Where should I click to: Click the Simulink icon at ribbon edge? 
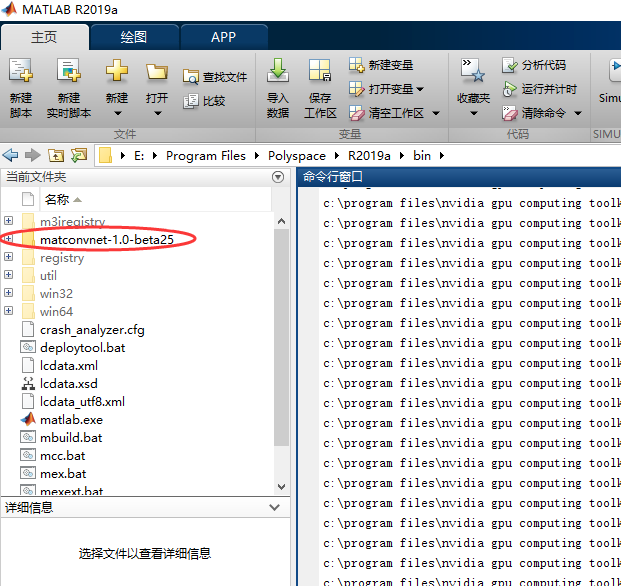coord(614,70)
